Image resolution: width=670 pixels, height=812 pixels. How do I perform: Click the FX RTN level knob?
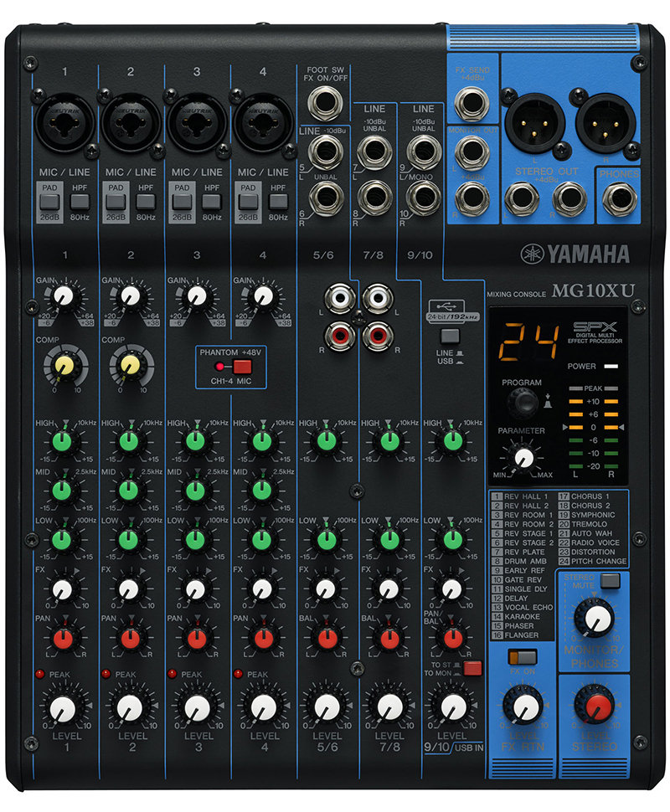[525, 707]
